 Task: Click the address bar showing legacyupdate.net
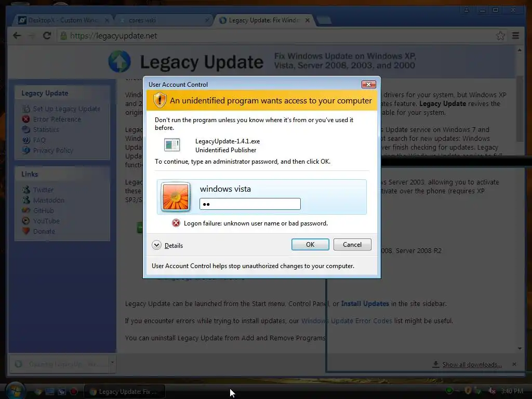(282, 36)
